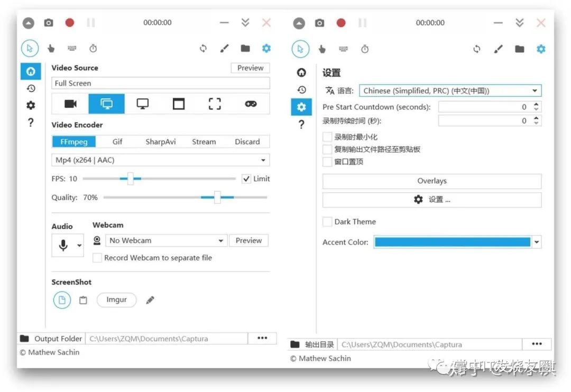Check the 复制输出文件路径至剪贴板 checkbox
The width and height of the screenshot is (571, 392).
(327, 149)
